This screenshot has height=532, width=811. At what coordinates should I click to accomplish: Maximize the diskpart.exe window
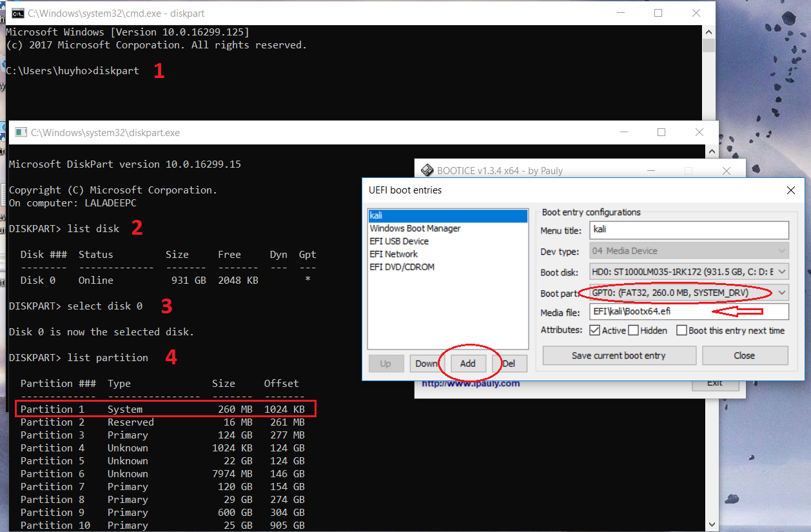(661, 132)
